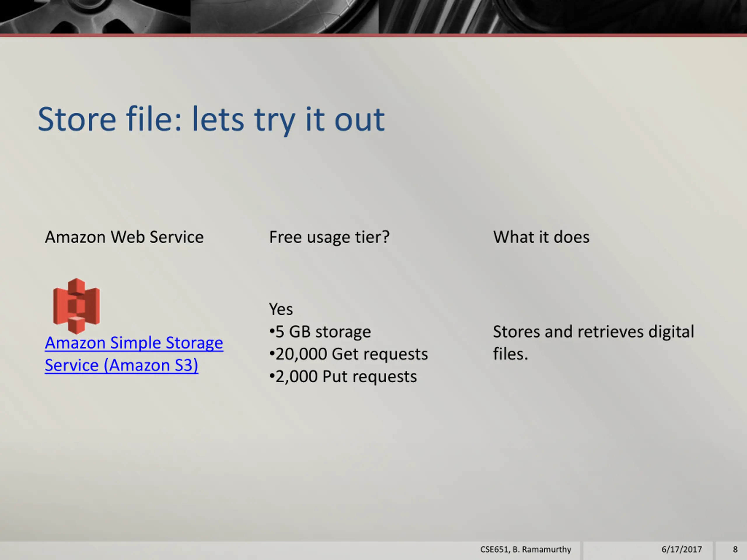The height and width of the screenshot is (560, 747).
Task: Click the '20,000 Get requests' bullet
Action: (x=348, y=354)
